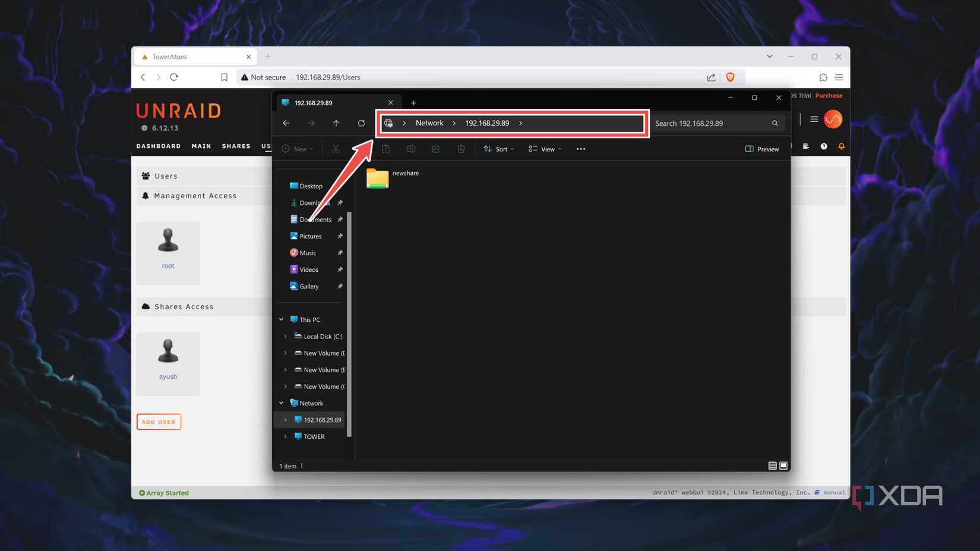Image resolution: width=980 pixels, height=551 pixels.
Task: Click the ADD USER button
Action: (x=159, y=422)
